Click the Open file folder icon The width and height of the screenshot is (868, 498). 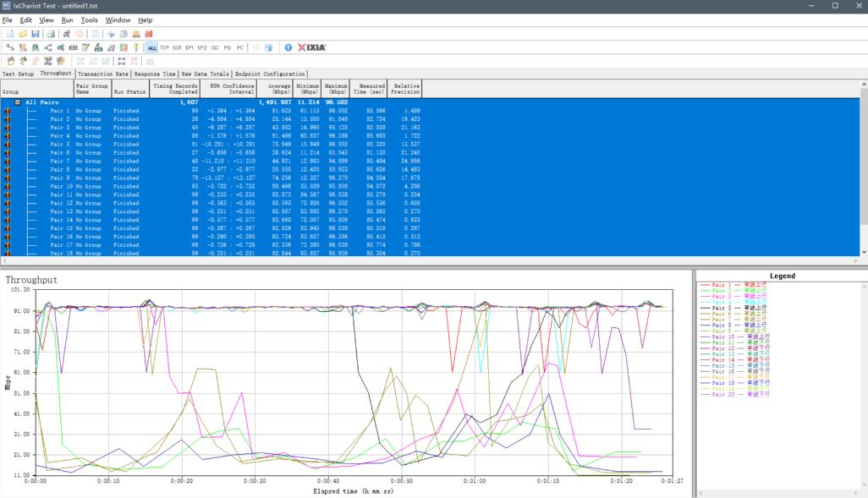22,34
